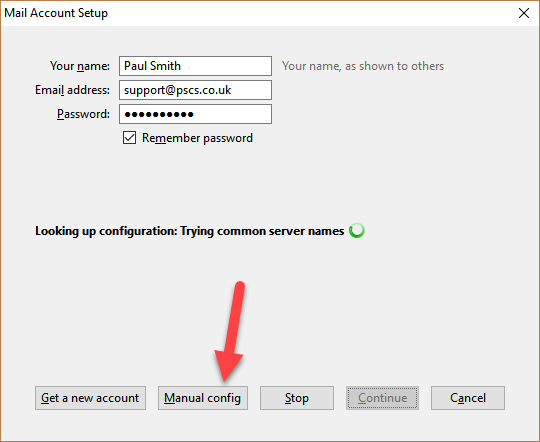This screenshot has width=540, height=442.
Task: Cancel the account setup
Action: click(x=468, y=398)
